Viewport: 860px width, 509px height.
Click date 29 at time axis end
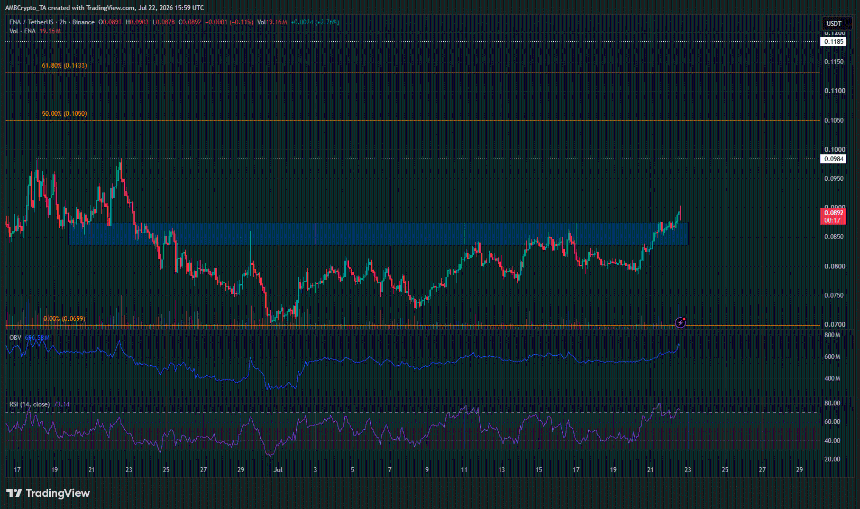point(800,470)
